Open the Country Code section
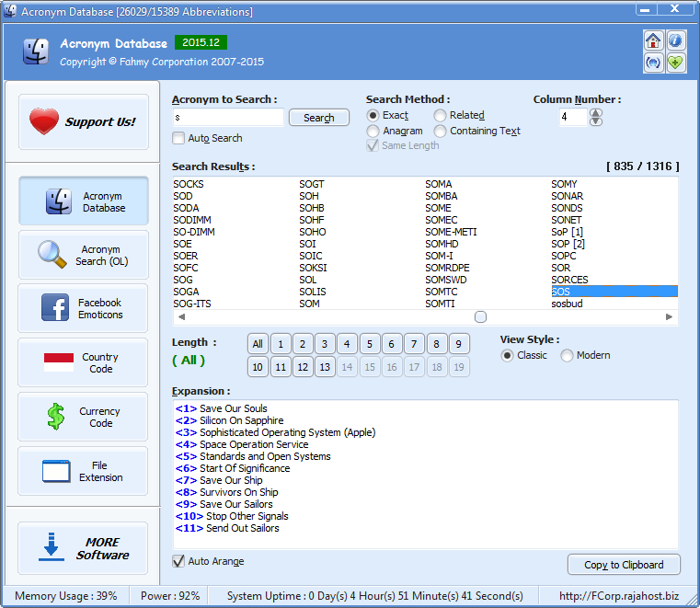Screen dimensions: 700x608 coord(84,362)
